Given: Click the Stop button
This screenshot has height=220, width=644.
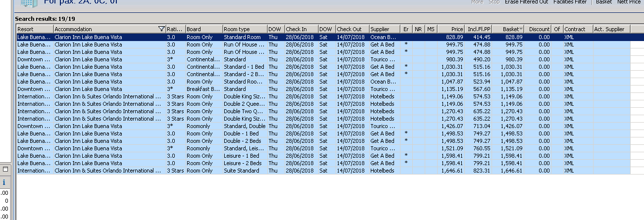Looking at the screenshot, I should click(494, 2).
